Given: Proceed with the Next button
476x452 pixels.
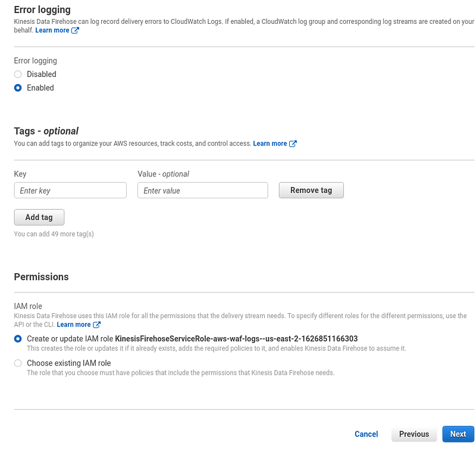Looking at the screenshot, I should tap(458, 434).
